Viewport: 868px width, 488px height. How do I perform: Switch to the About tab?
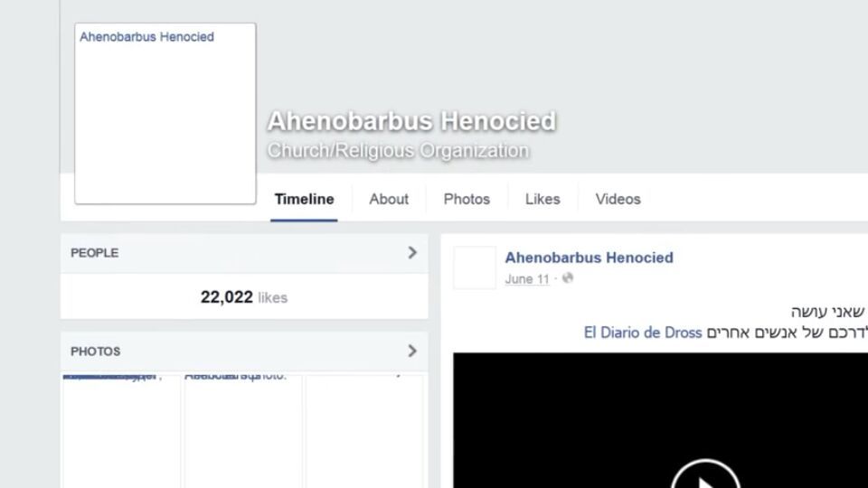389,199
